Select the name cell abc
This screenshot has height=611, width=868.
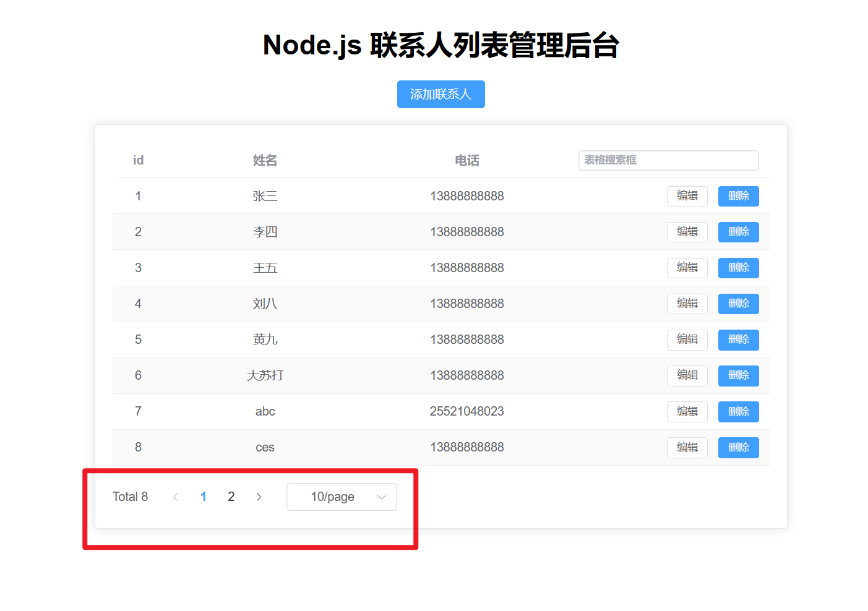coord(265,411)
